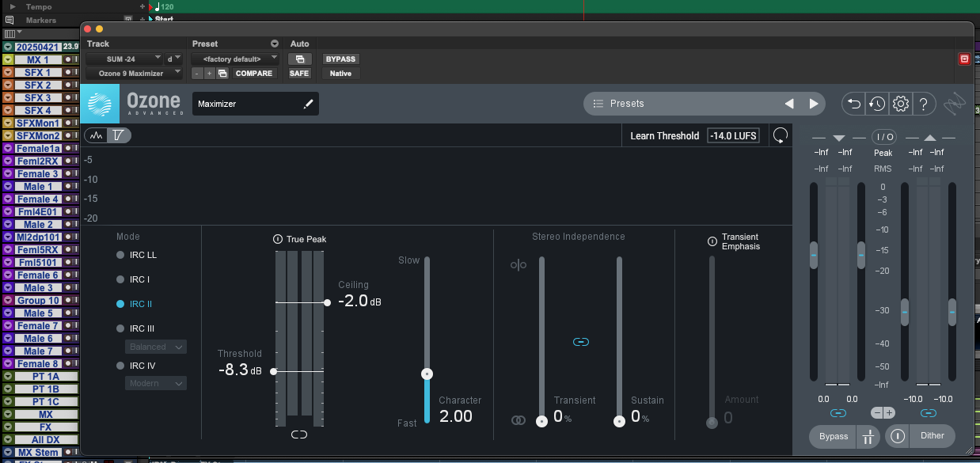Click the -14.0 LUFS target field

pos(734,136)
